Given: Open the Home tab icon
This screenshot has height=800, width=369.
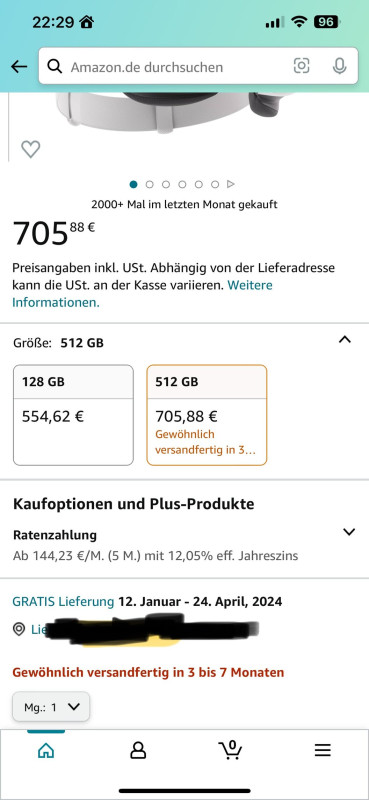Looking at the screenshot, I should click(46, 750).
